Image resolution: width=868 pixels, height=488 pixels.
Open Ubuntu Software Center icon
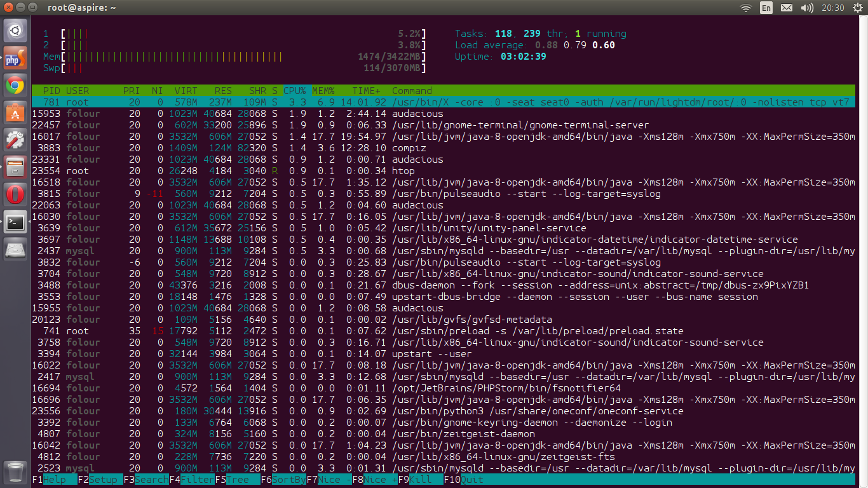[15, 112]
